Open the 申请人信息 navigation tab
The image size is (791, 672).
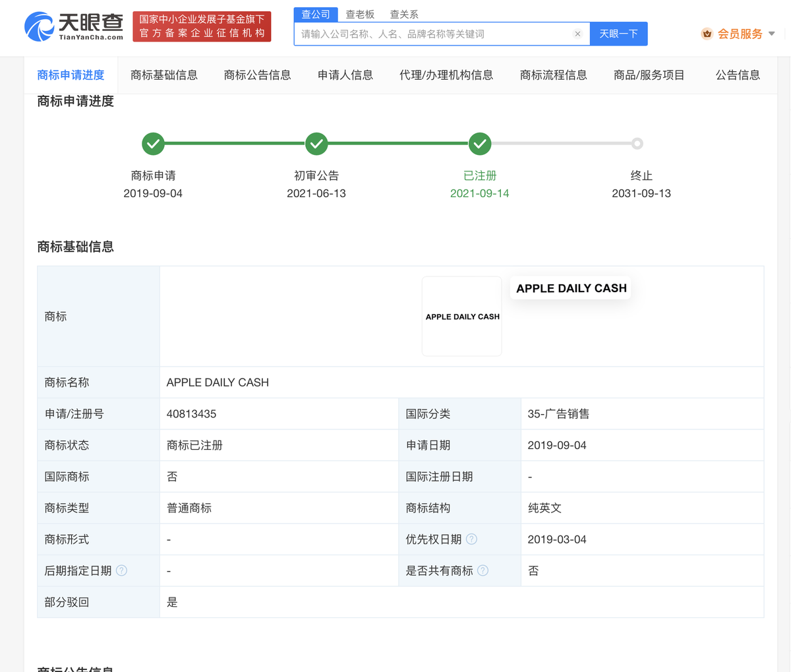(x=345, y=75)
